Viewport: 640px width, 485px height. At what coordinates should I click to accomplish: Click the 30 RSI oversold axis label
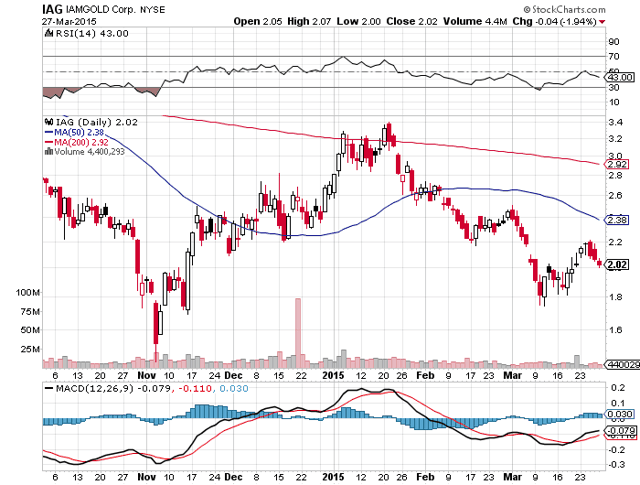click(614, 87)
